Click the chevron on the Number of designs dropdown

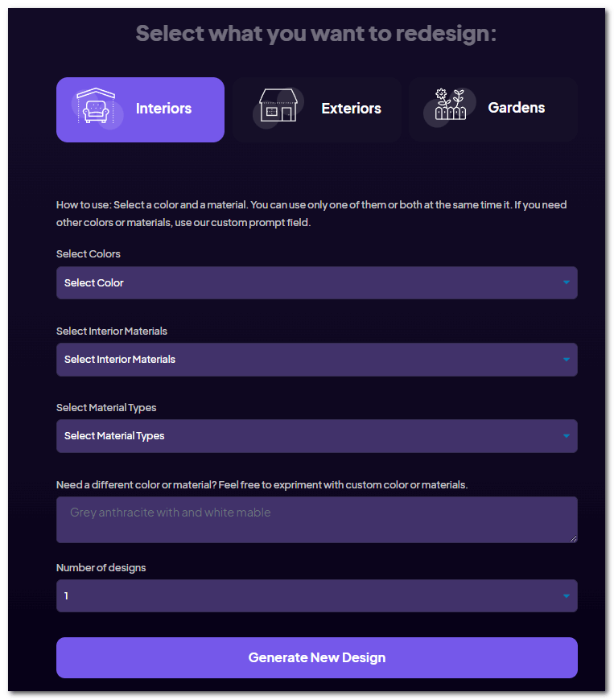pos(567,595)
